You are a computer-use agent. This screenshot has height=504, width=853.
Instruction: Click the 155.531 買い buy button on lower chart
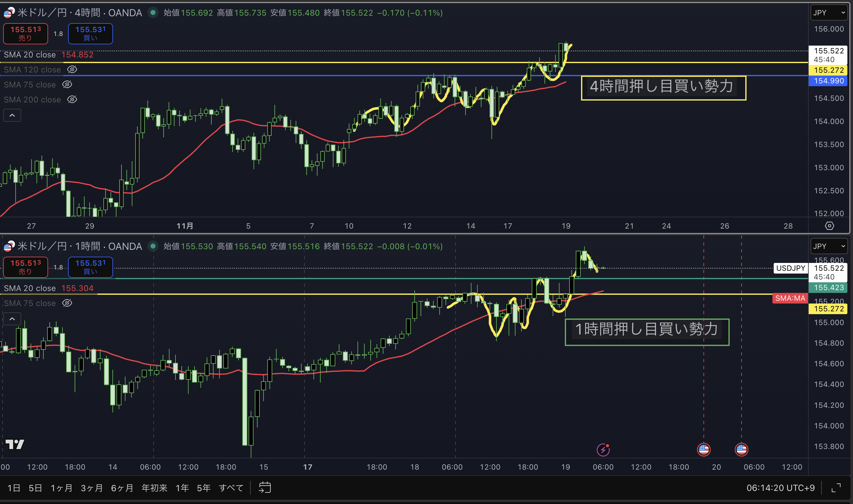tap(90, 267)
